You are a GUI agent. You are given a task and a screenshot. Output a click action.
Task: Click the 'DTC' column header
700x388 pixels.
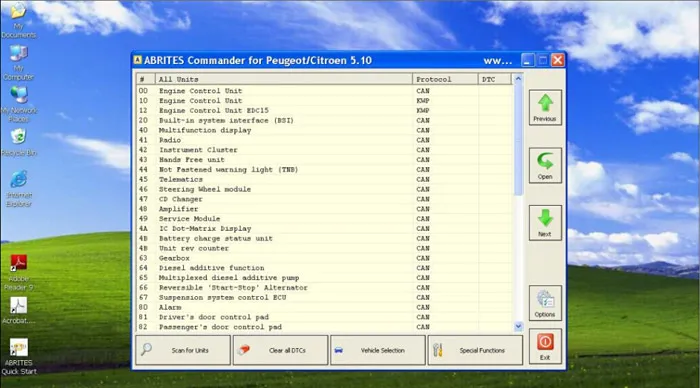(495, 79)
